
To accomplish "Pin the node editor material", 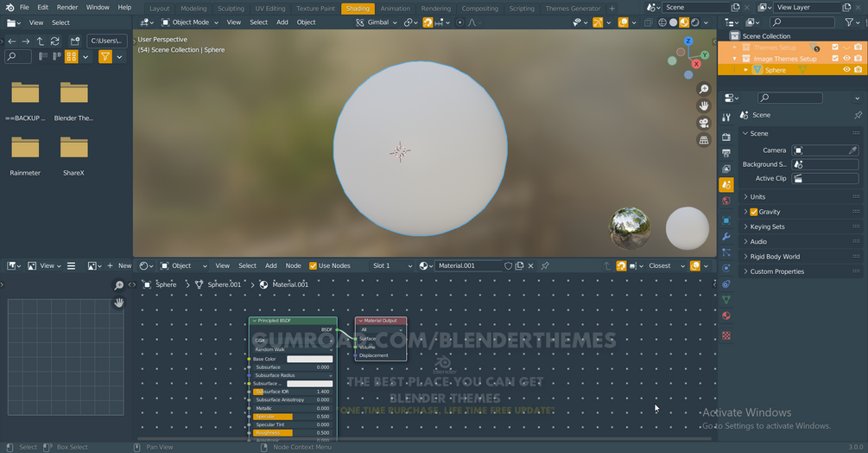I will click(x=545, y=265).
